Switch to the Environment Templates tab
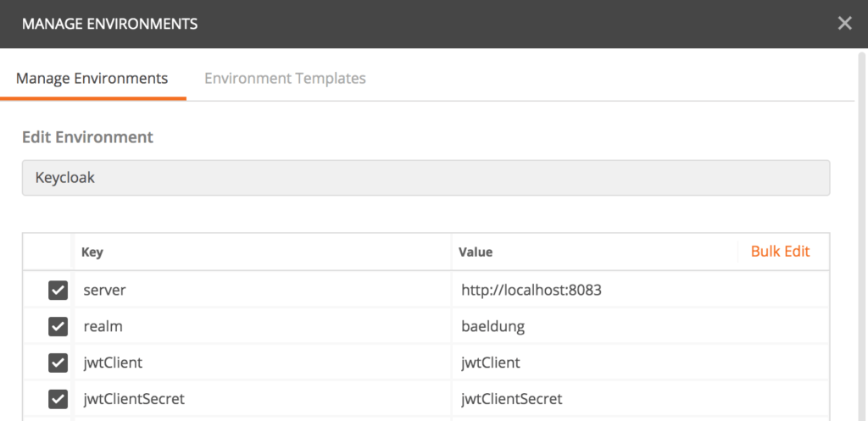868x421 pixels. 285,78
